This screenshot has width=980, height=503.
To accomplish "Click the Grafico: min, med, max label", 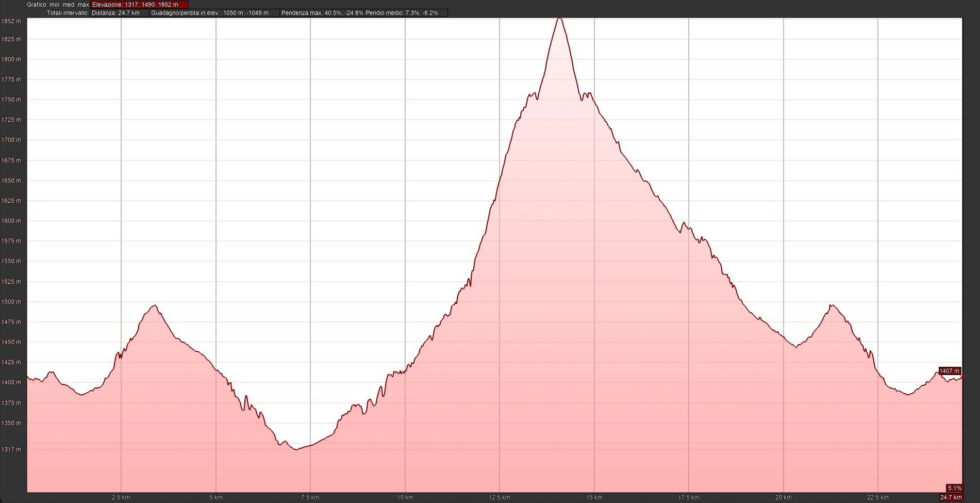I will click(58, 5).
